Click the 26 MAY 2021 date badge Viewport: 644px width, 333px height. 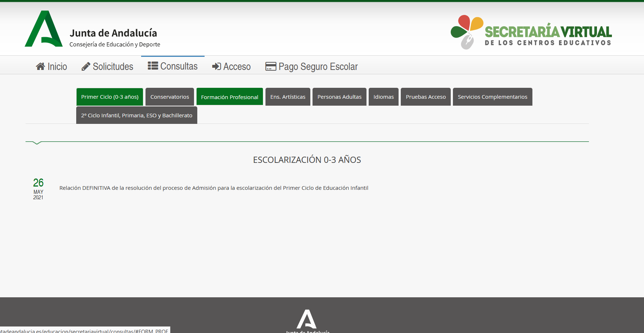coord(38,189)
